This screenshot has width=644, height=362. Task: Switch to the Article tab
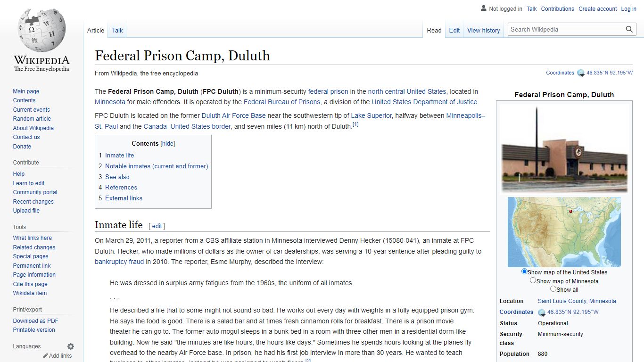pos(96,30)
